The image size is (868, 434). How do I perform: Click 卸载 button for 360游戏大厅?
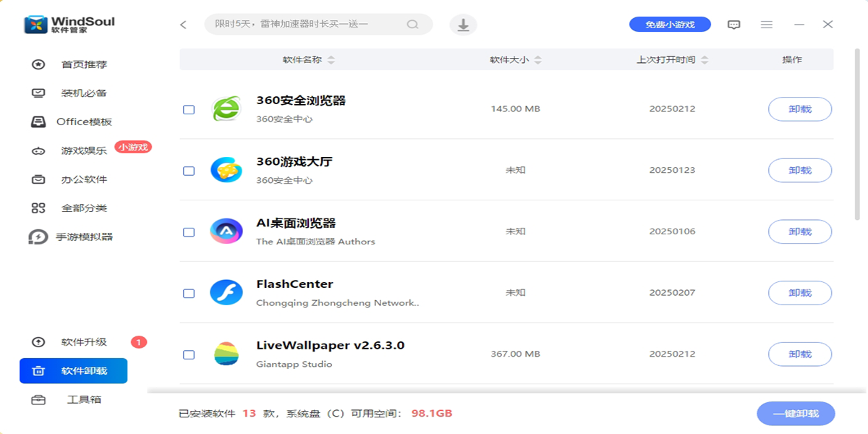pos(800,171)
